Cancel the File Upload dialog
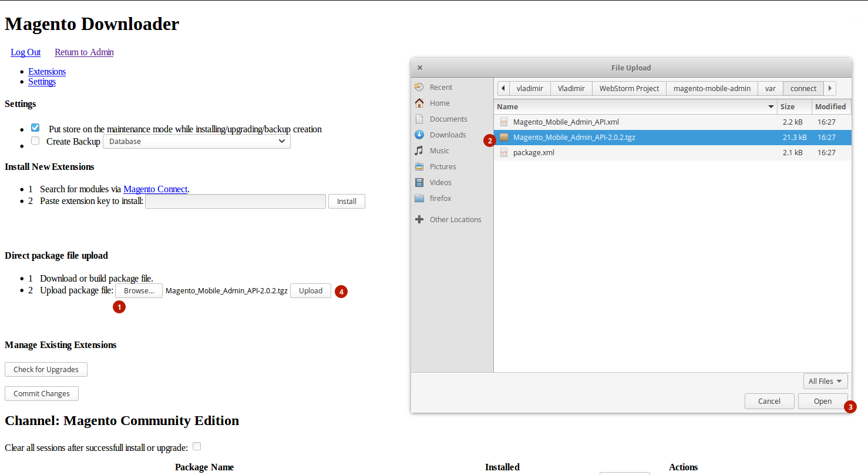Viewport: 868px width, 475px height. 769,401
